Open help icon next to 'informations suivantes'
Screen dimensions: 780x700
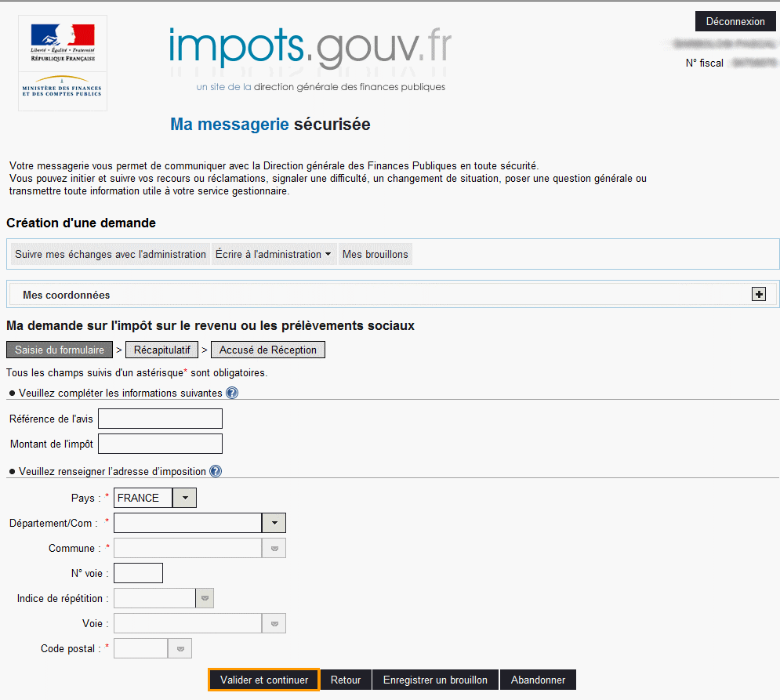coord(232,393)
